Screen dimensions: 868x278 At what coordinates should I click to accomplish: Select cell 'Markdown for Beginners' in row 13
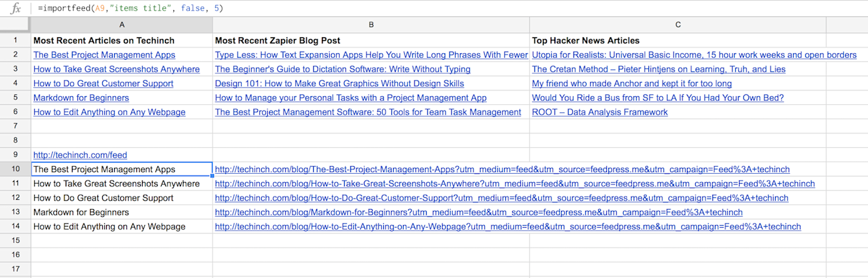point(122,212)
